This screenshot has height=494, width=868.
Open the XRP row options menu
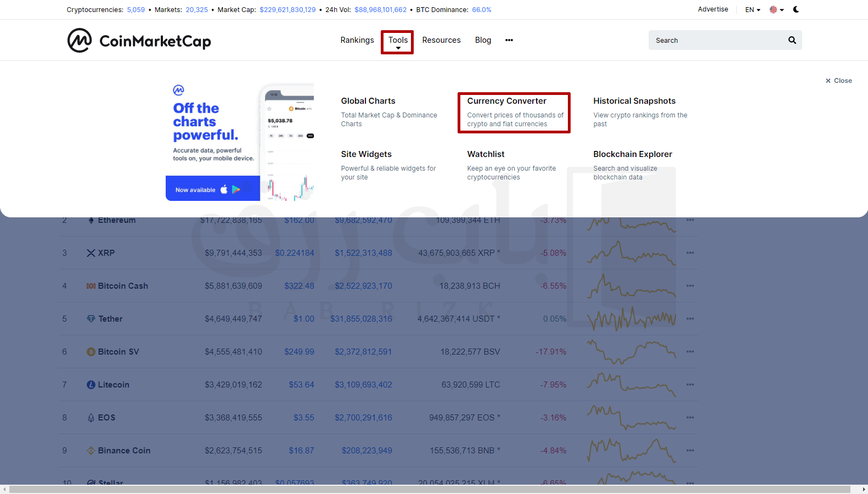coord(690,253)
